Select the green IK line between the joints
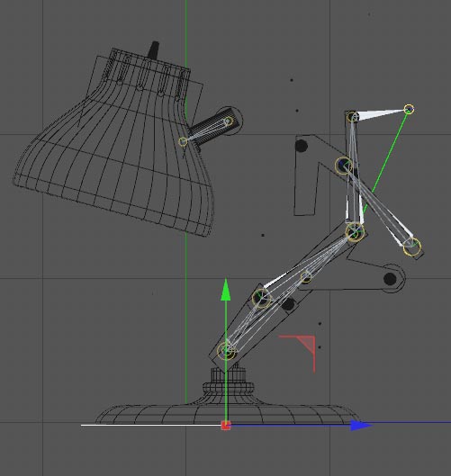451x476 pixels. point(385,162)
